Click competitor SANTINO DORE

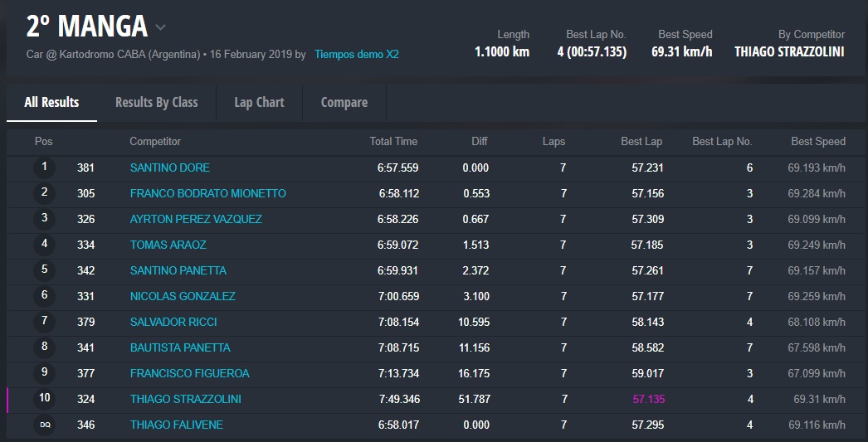pyautogui.click(x=169, y=168)
